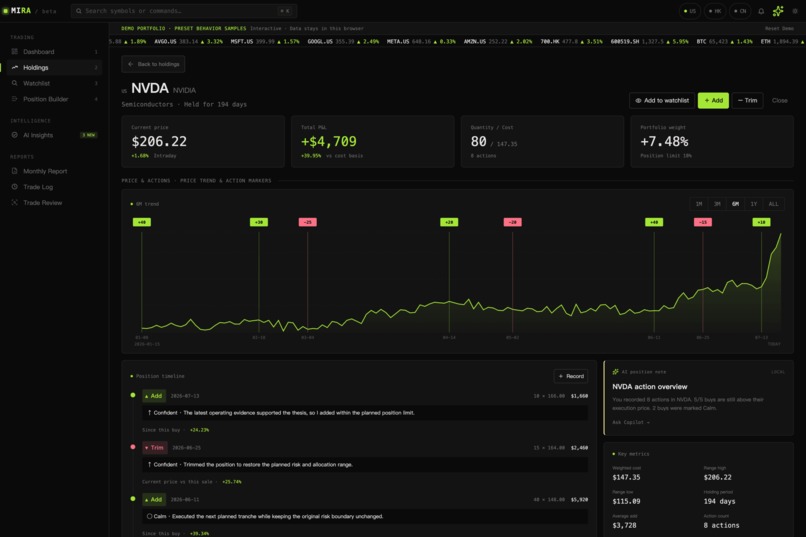The image size is (806, 537).
Task: Select the 6M chart range
Action: click(736, 204)
